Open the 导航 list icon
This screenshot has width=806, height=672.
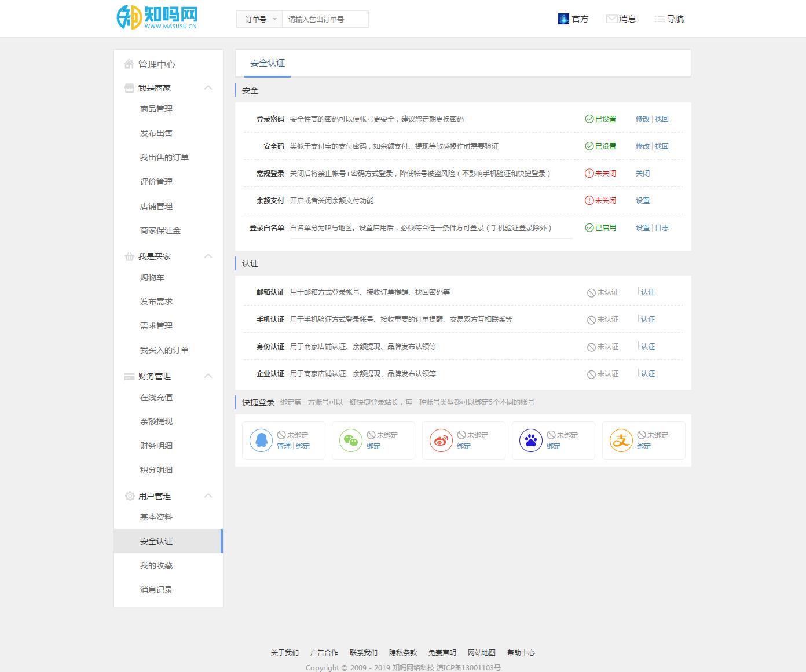click(x=659, y=19)
